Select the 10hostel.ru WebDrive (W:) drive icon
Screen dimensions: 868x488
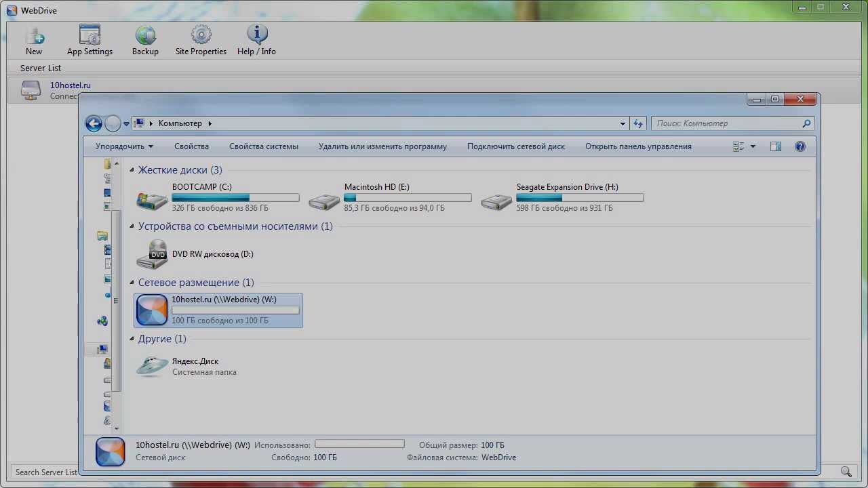point(152,310)
